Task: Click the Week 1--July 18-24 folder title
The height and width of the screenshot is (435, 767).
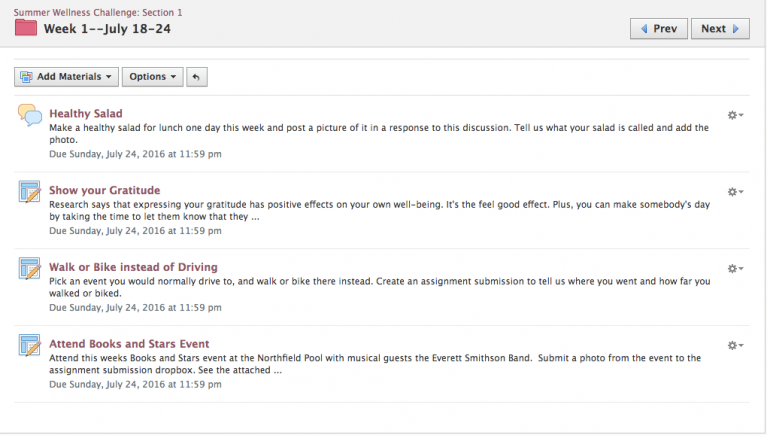Action: tap(107, 29)
